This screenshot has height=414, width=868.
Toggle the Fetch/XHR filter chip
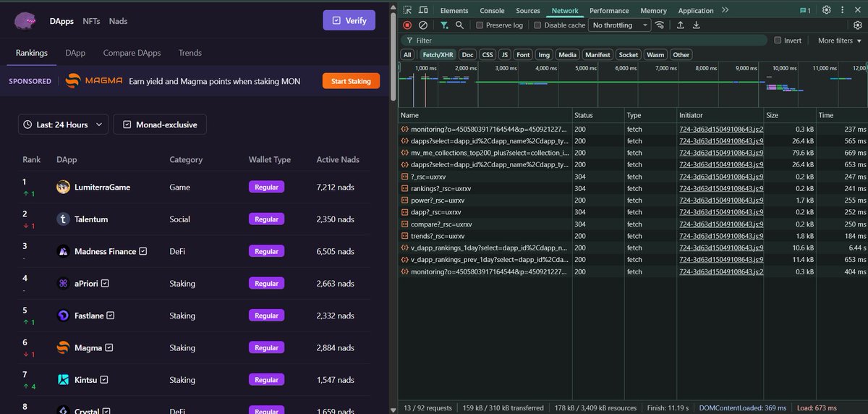tap(437, 54)
